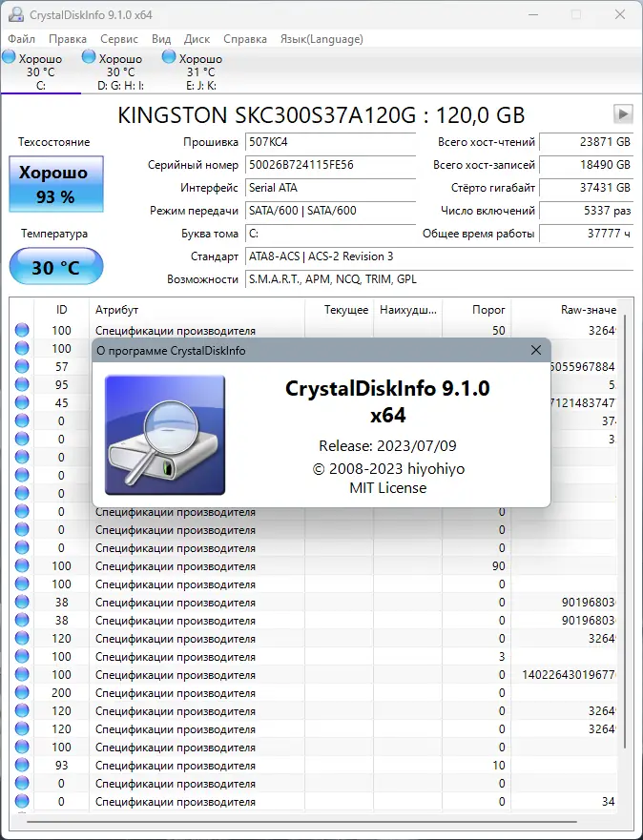
Task: Select attribute row ID 93 threshold 10
Action: 314,765
